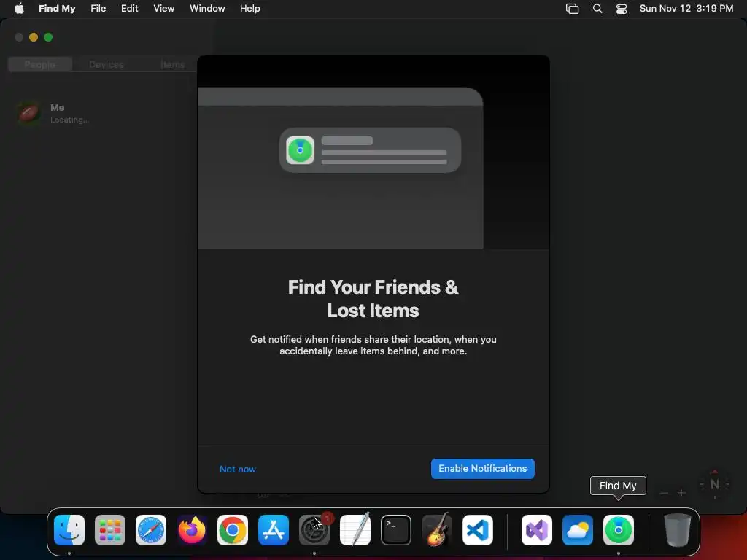
Task: Click the Me football avatar
Action: 29,113
